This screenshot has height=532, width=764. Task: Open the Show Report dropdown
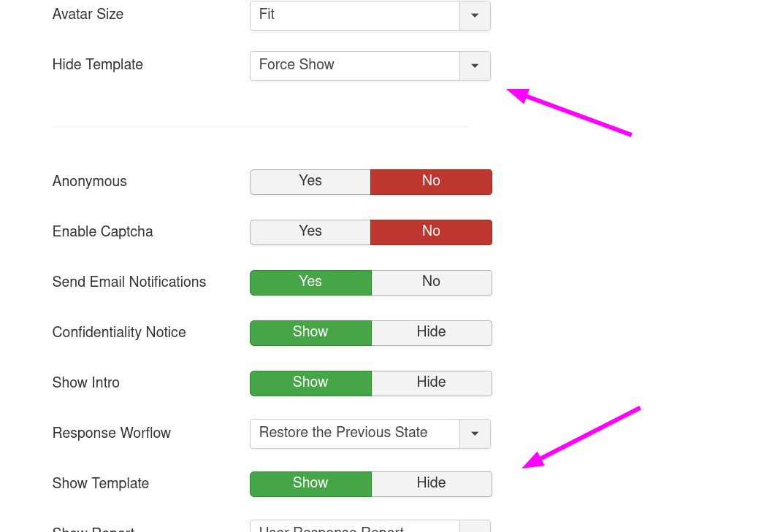(x=475, y=527)
